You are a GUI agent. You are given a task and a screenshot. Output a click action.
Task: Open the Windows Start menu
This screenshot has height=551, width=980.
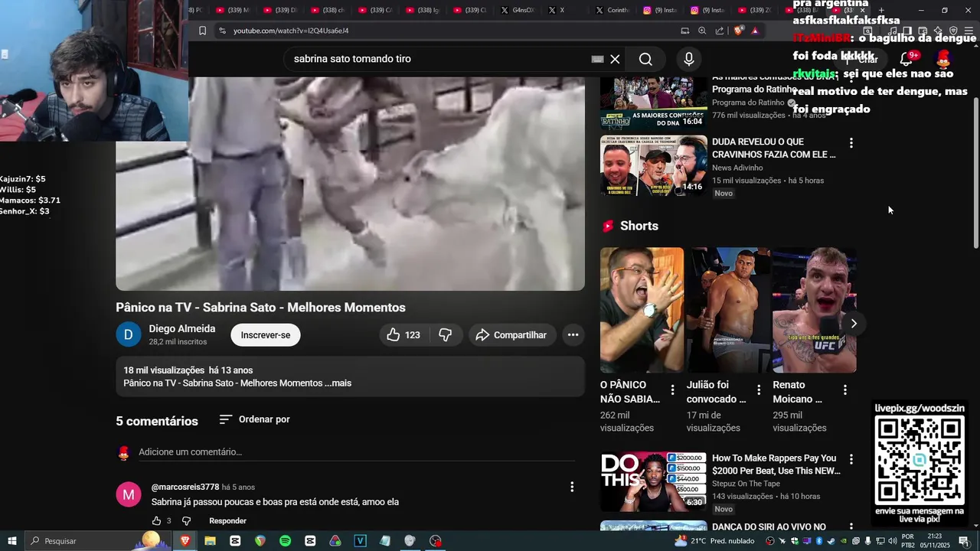(x=12, y=541)
